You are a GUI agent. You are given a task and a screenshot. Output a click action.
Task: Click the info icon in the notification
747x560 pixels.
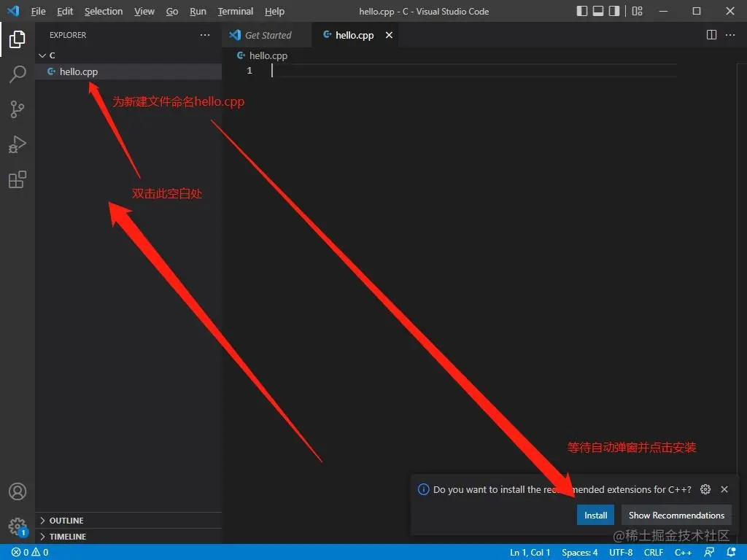click(x=424, y=489)
